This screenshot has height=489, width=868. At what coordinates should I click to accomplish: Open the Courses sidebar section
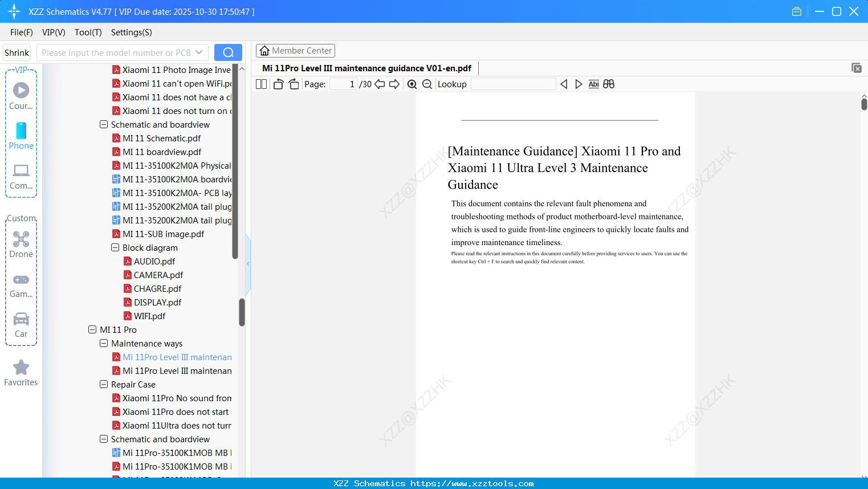[21, 96]
